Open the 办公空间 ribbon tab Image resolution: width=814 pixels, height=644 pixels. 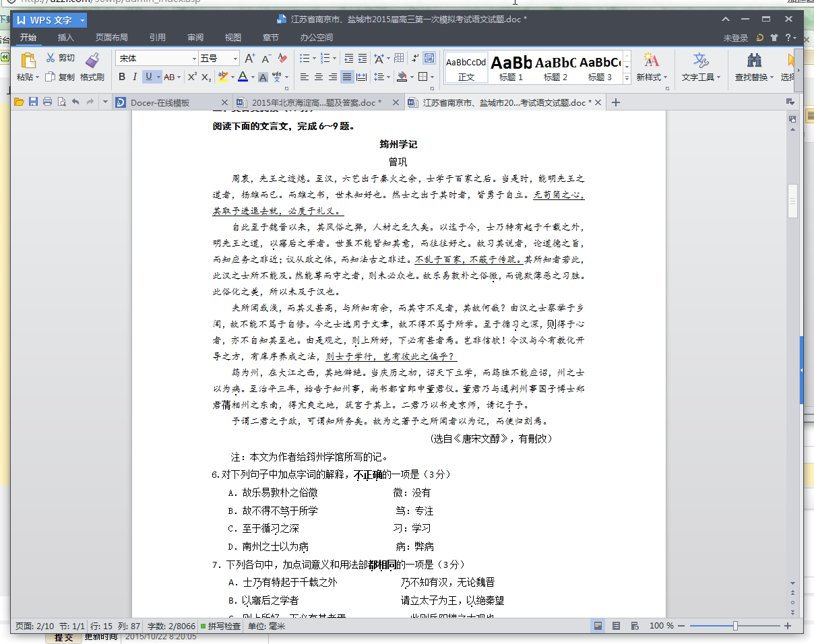tap(316, 38)
